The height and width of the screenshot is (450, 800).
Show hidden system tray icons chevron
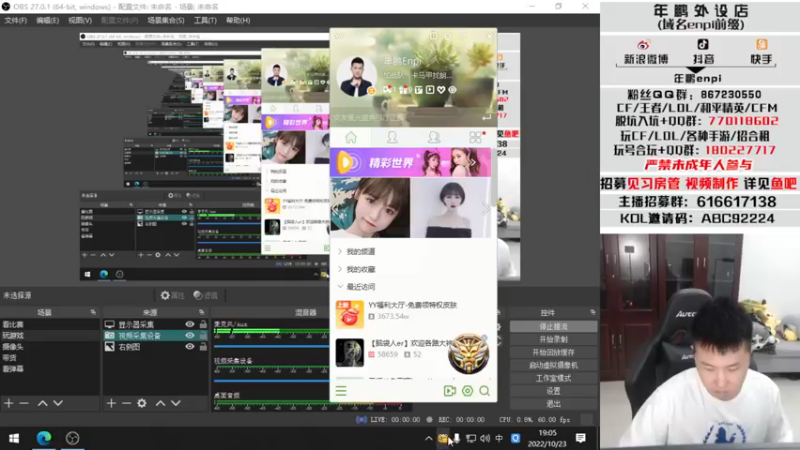click(429, 438)
